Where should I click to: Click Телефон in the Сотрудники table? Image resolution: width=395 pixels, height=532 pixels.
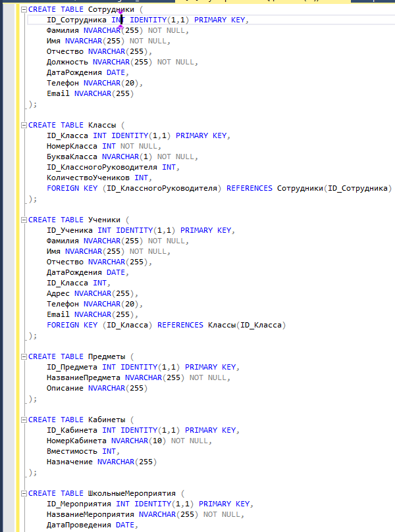click(63, 83)
